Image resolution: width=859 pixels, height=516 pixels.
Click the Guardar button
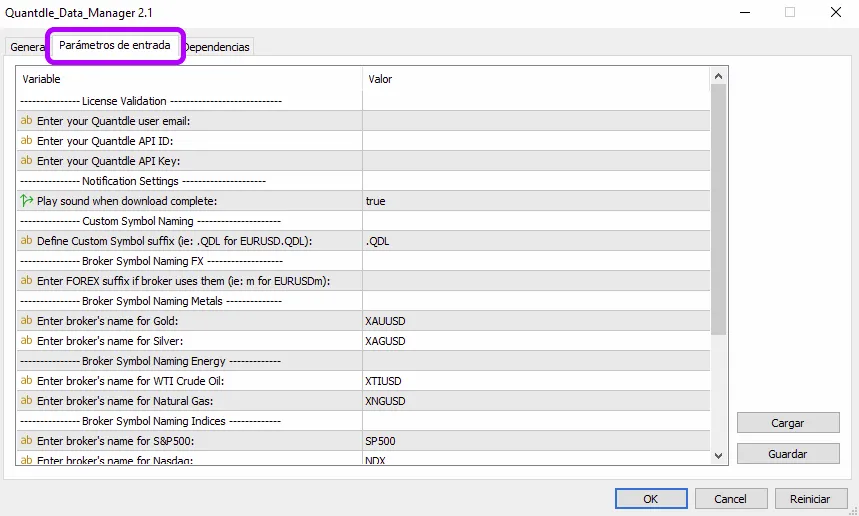coord(788,454)
